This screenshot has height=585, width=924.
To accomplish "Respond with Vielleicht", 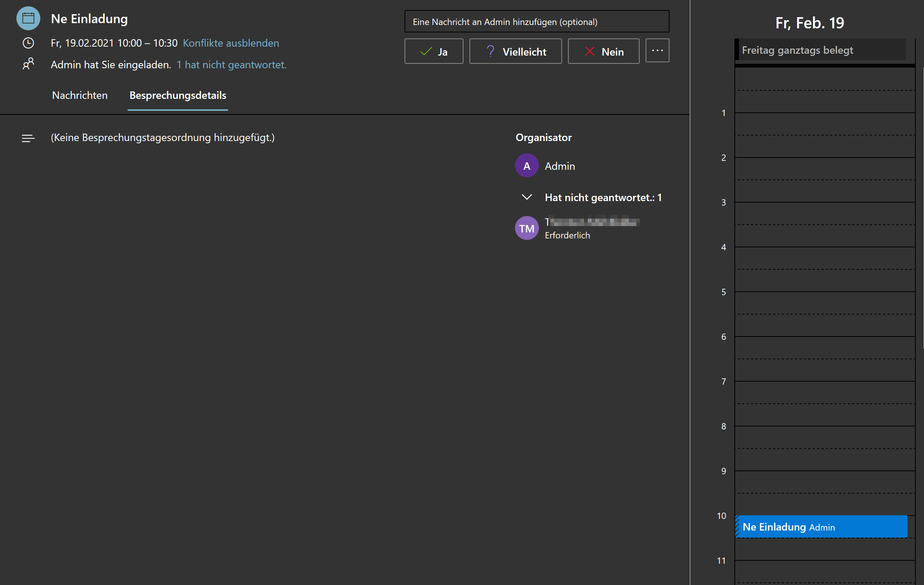I will pyautogui.click(x=515, y=51).
